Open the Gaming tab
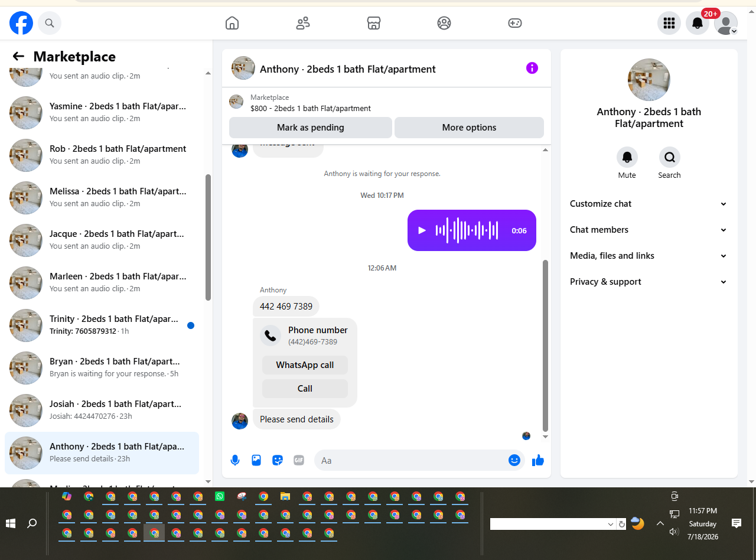 click(515, 23)
